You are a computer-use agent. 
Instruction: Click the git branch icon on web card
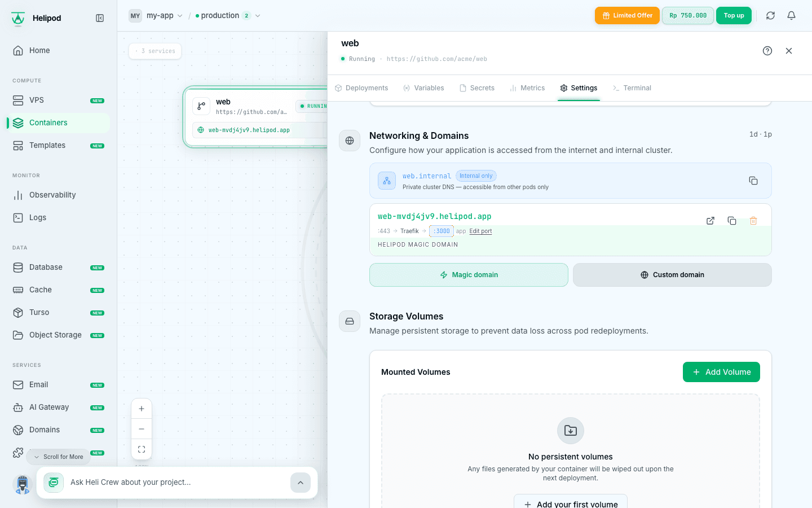(201, 106)
